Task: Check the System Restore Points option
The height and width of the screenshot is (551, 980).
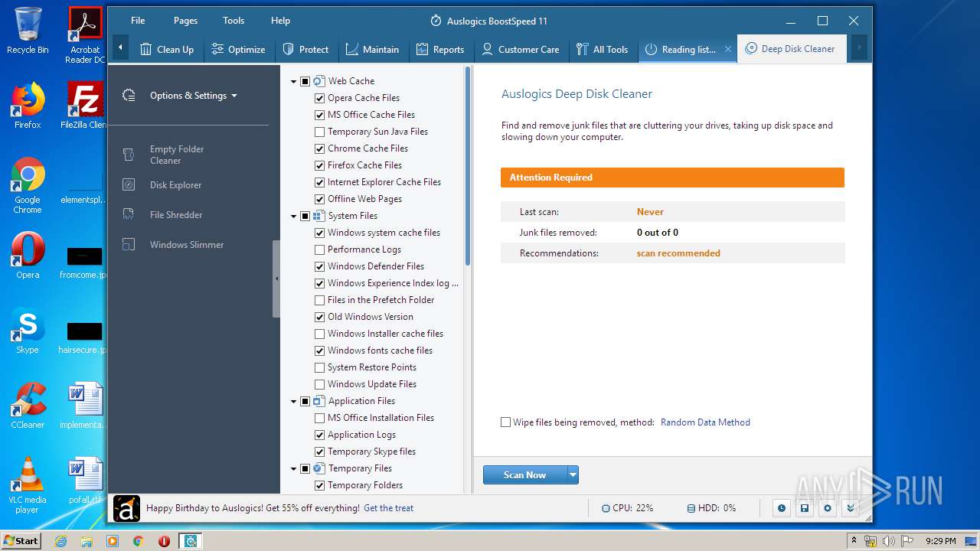Action: [320, 367]
